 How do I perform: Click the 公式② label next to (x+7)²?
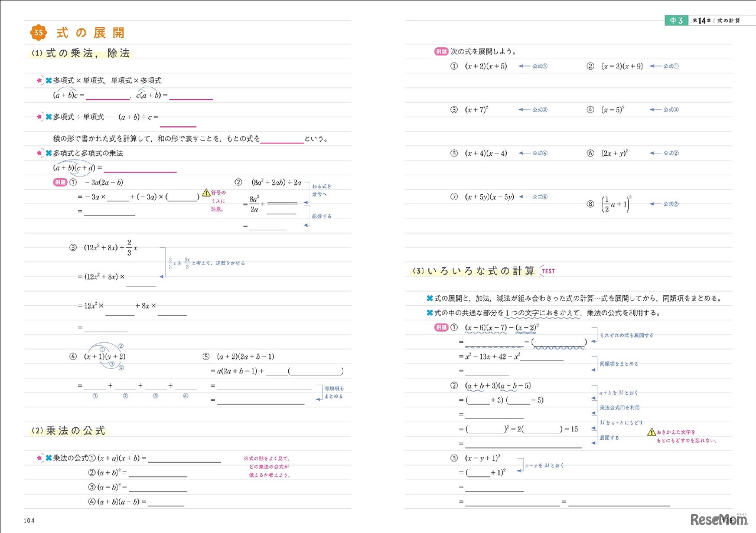coord(540,109)
